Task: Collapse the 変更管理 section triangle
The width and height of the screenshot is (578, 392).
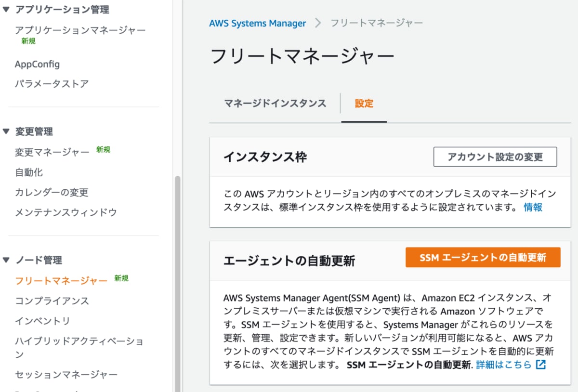Action: pos(6,131)
